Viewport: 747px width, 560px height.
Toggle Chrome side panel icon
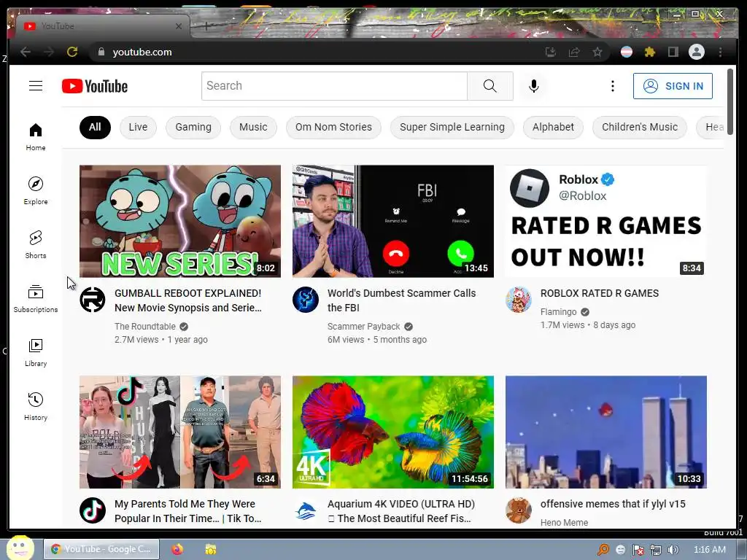click(673, 52)
